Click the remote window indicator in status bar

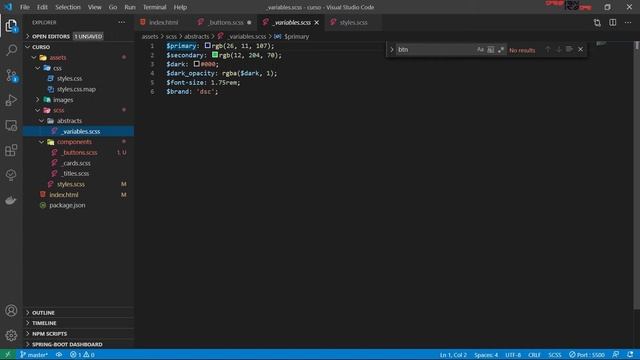pyautogui.click(x=7, y=355)
